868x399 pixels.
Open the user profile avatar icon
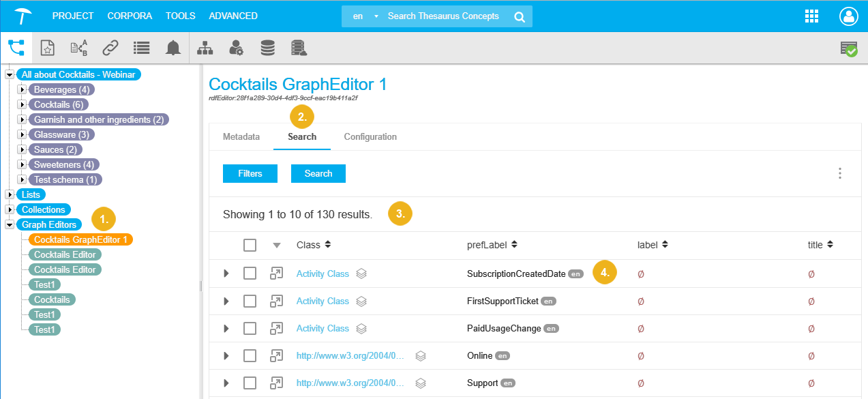point(849,16)
